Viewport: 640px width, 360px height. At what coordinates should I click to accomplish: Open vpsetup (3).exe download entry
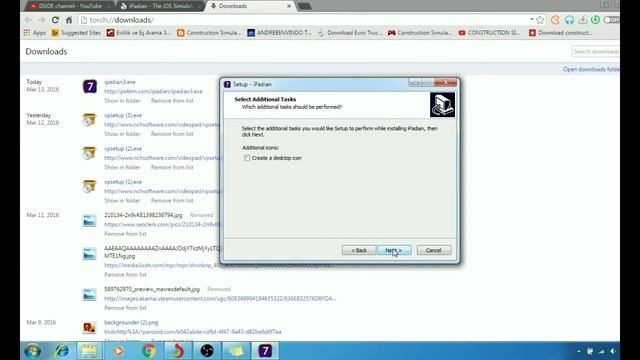pyautogui.click(x=123, y=116)
